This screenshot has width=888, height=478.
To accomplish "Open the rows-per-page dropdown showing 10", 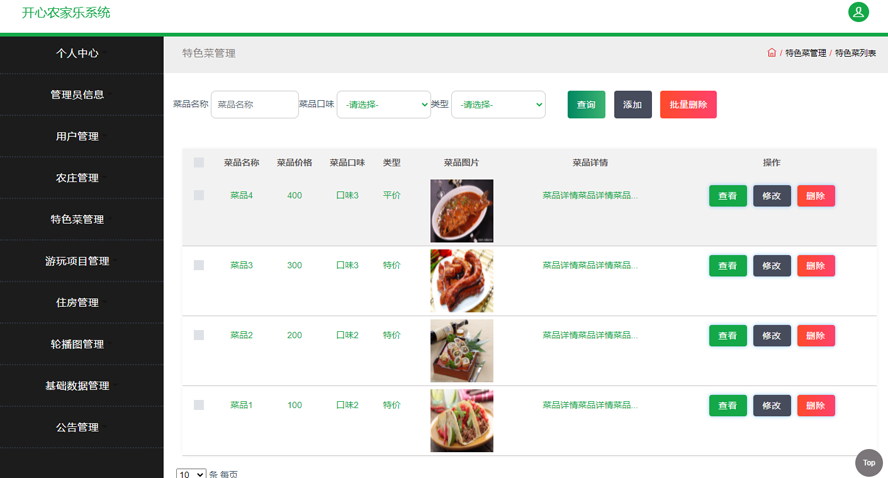I will (191, 474).
